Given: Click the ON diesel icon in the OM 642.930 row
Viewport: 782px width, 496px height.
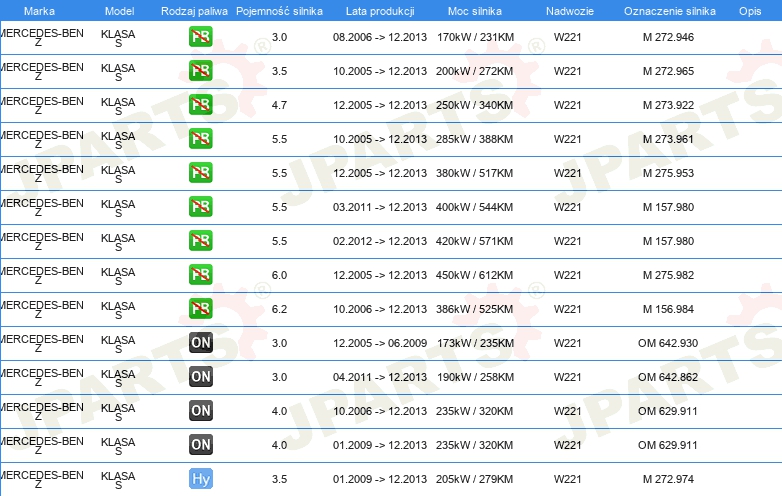Looking at the screenshot, I should (200, 343).
